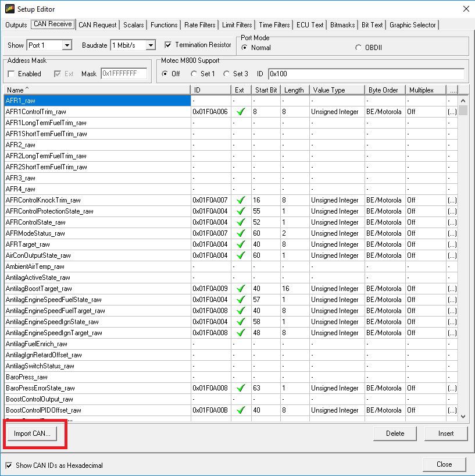
Task: Click Ext checkmark for AFRControlProtectionState_raw
Action: pyautogui.click(x=241, y=211)
